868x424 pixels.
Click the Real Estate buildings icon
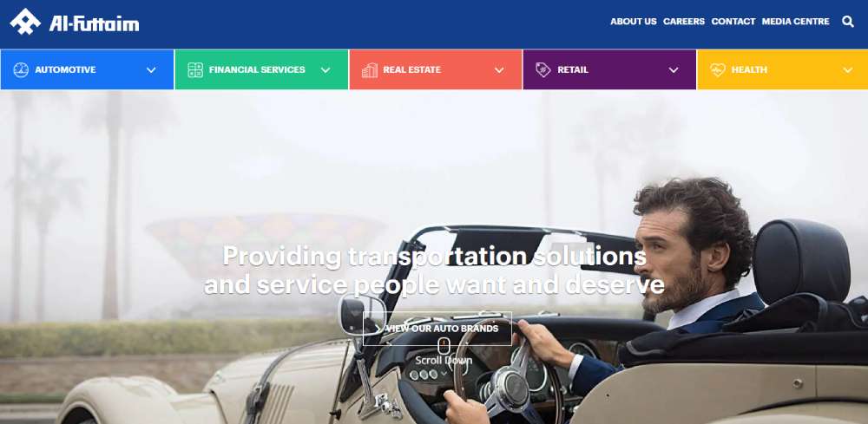pos(369,70)
